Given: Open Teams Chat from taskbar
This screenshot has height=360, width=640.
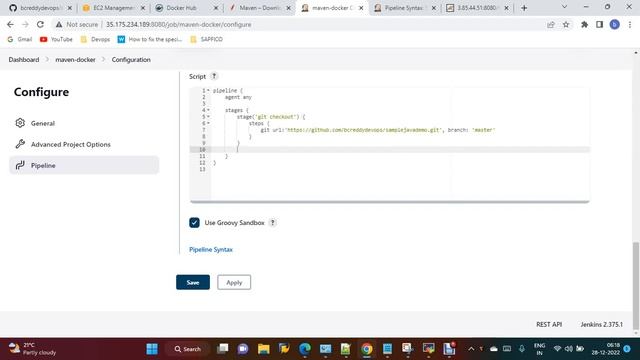Looking at the screenshot, I should coord(243,349).
